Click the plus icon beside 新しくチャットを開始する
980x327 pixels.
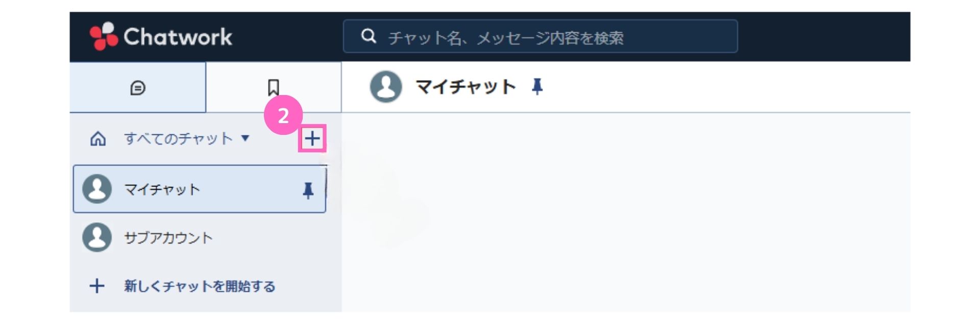tap(97, 286)
